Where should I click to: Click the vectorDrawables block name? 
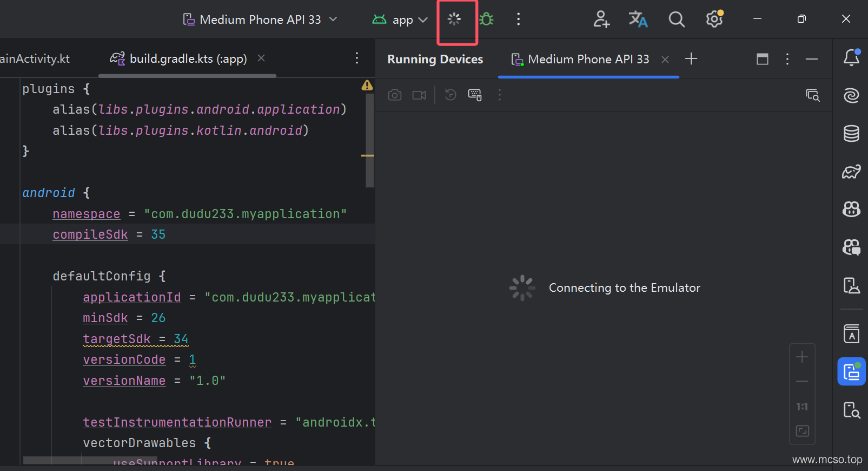tap(140, 443)
